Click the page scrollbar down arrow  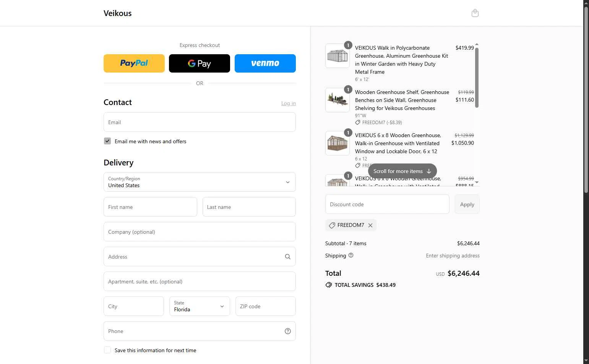click(586, 361)
